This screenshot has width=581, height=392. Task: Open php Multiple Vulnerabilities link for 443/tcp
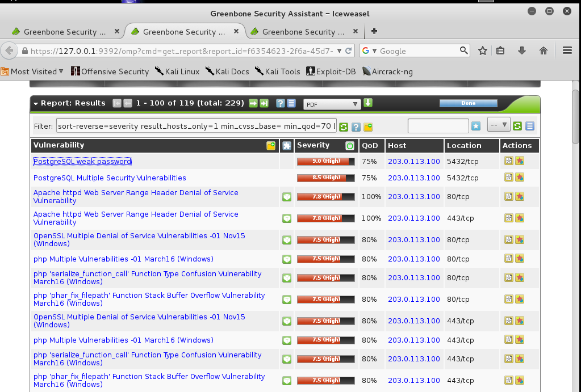pos(123,340)
